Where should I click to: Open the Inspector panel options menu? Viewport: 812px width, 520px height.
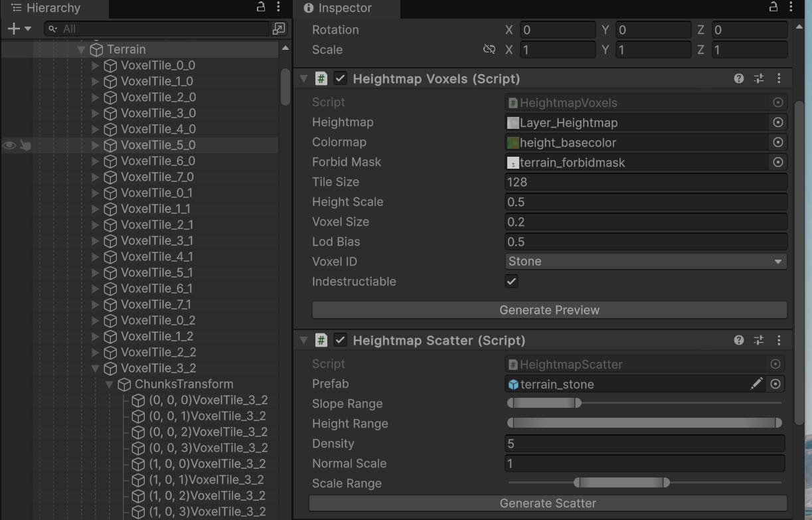tap(790, 8)
